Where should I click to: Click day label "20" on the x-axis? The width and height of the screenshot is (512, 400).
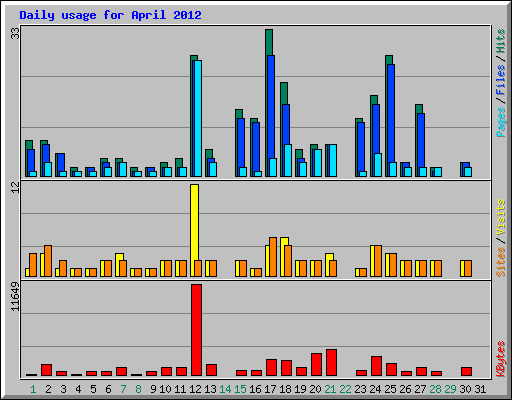click(x=315, y=389)
